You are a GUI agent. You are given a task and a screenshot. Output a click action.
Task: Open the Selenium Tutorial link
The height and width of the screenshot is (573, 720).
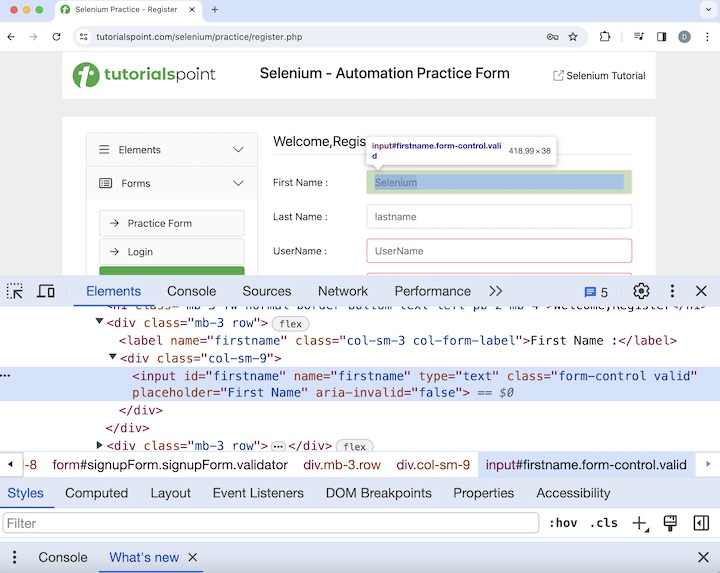pyautogui.click(x=598, y=76)
